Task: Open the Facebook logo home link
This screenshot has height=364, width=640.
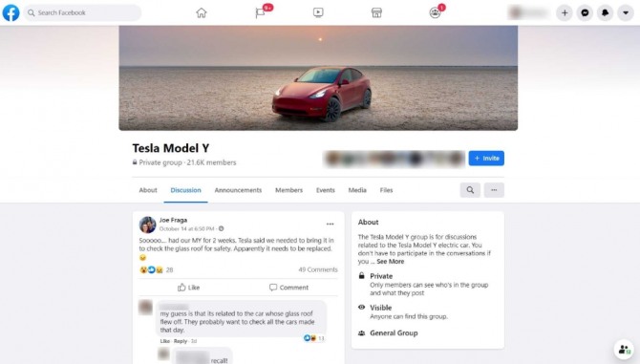Action: (x=11, y=12)
